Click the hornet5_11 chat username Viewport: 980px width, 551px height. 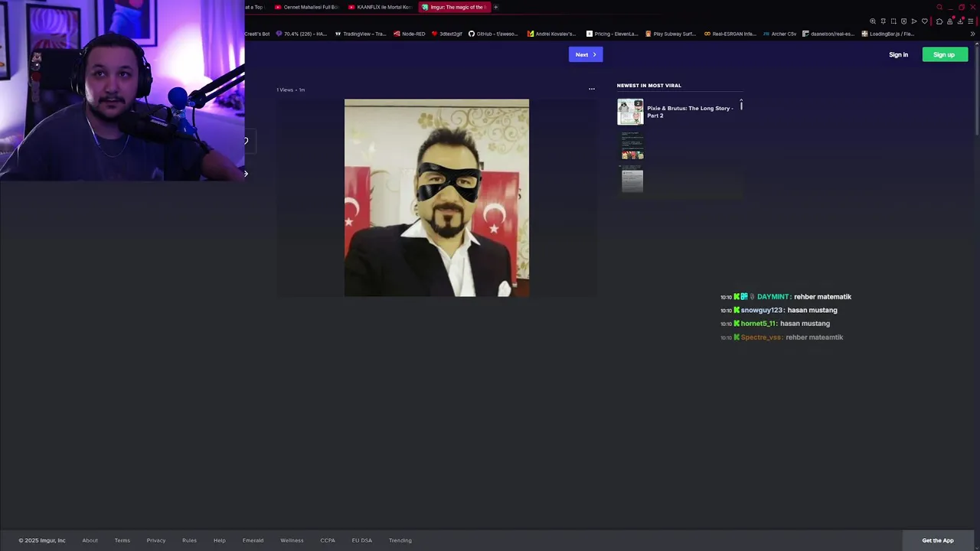(758, 324)
